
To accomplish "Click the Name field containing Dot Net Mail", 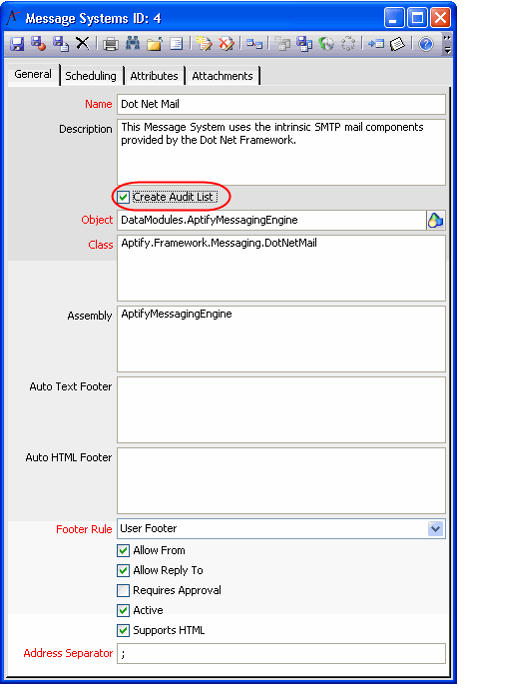I will point(281,104).
